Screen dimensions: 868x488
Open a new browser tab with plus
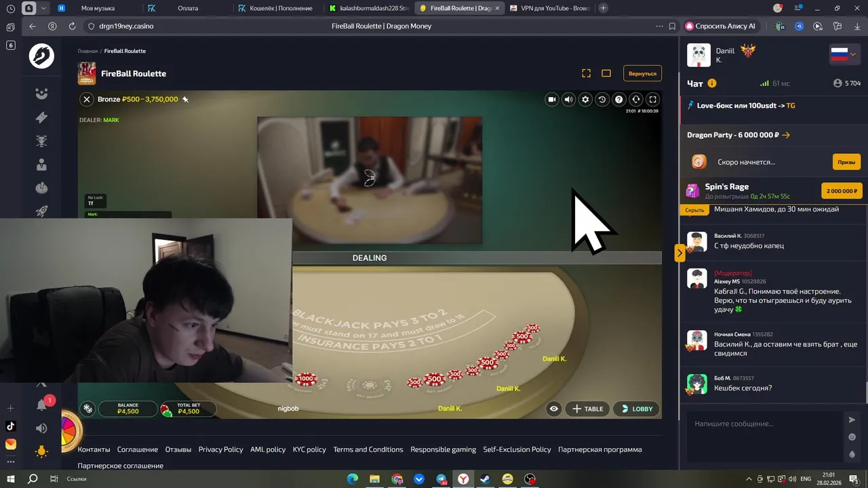click(x=603, y=8)
